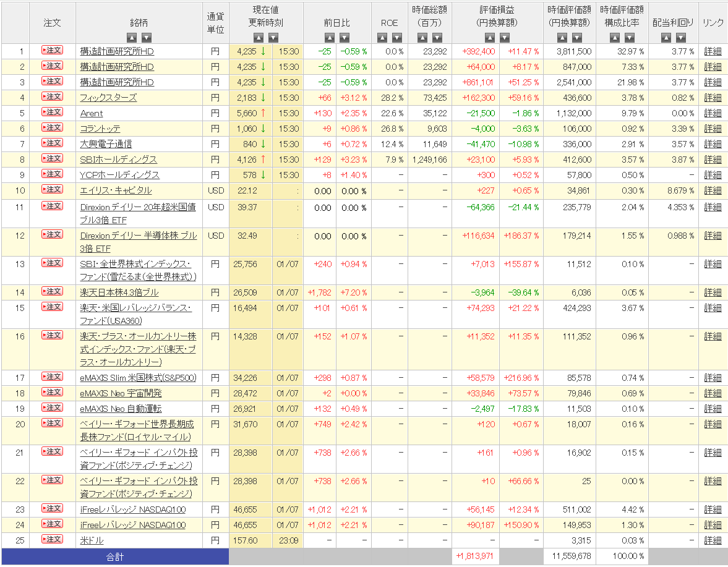The width and height of the screenshot is (728, 567).
Task: Open エイリス・キャピタル stock link
Action: click(116, 190)
